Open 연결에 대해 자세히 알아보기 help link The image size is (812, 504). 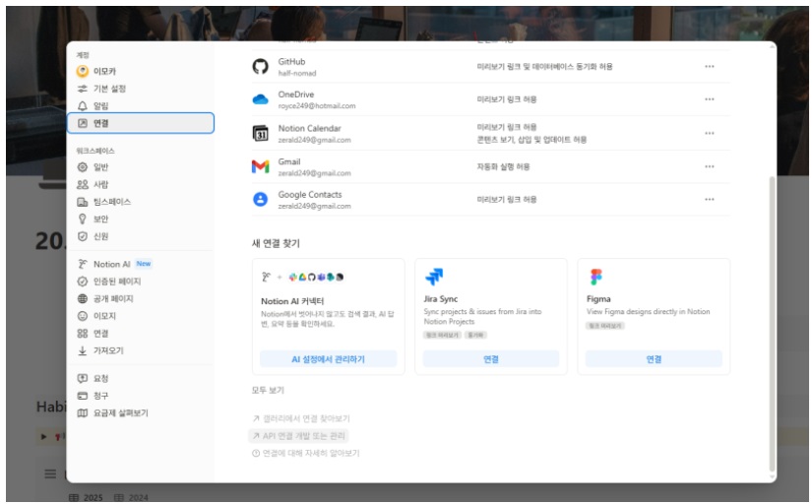pos(305,453)
